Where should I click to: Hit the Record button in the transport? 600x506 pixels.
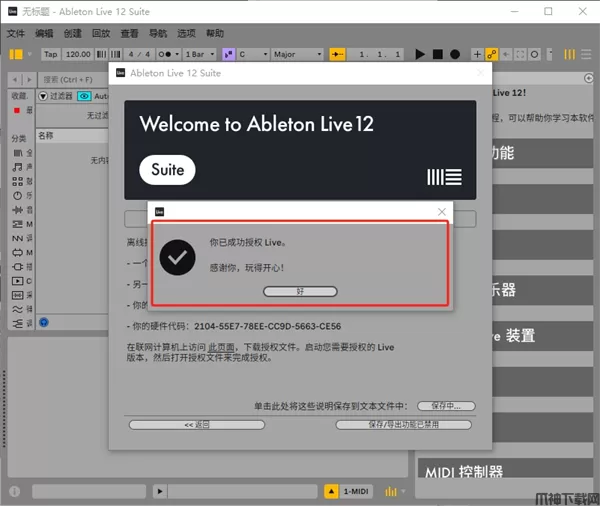[455, 54]
